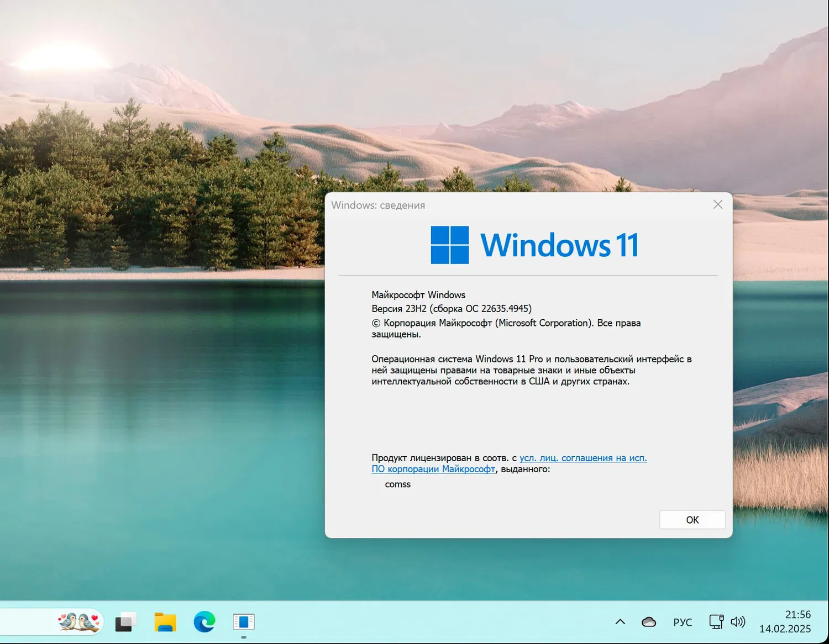This screenshot has width=829, height=644.
Task: Open OneDrive from the system tray
Action: 648,621
